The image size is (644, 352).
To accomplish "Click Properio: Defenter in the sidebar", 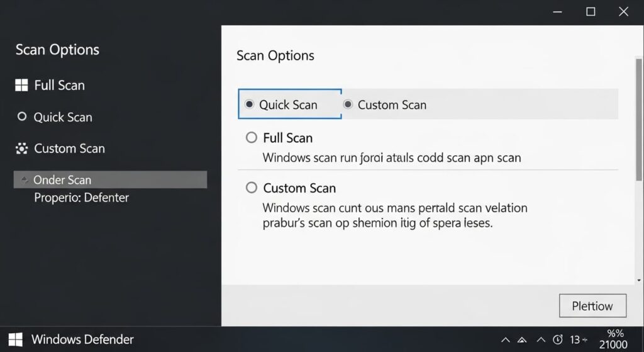I will pos(81,198).
